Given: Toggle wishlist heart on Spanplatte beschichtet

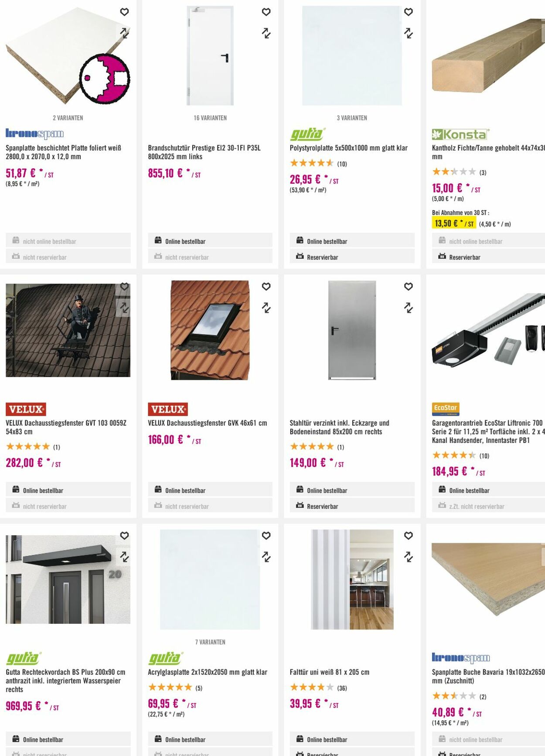Looking at the screenshot, I should (124, 12).
